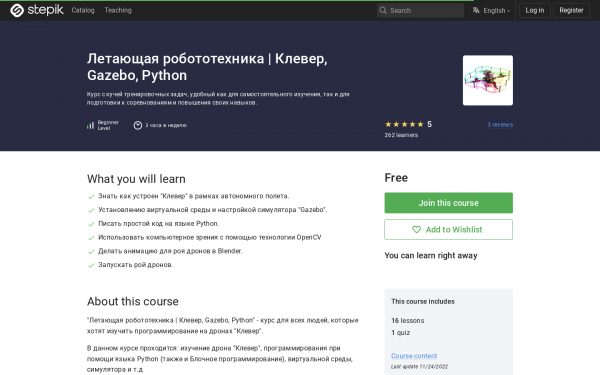Viewport: 600px width, 375px height.
Task: Click the checkmark beside 'Знать как устроен'
Action: tap(91, 197)
